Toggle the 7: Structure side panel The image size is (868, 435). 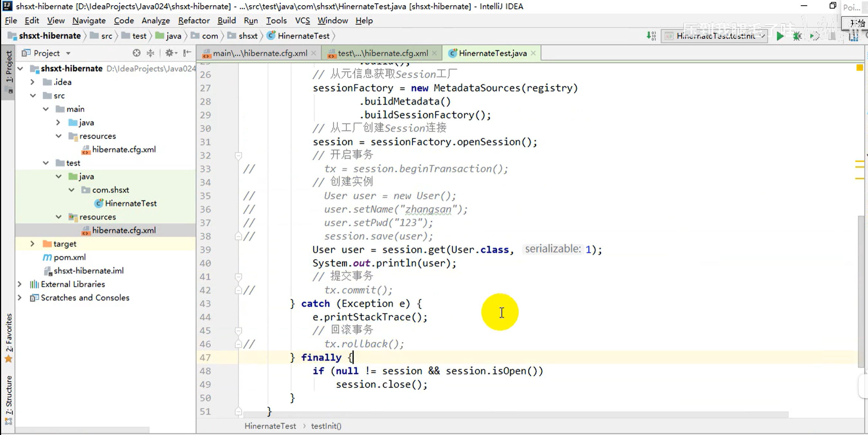point(9,395)
